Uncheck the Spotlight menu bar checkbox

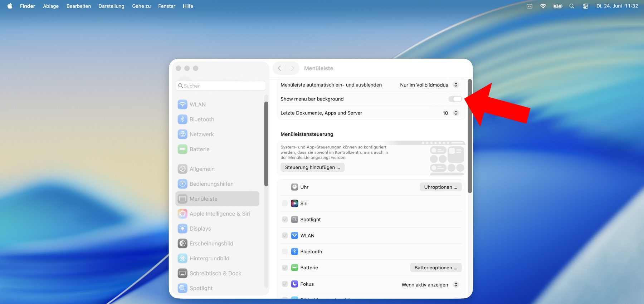[285, 220]
